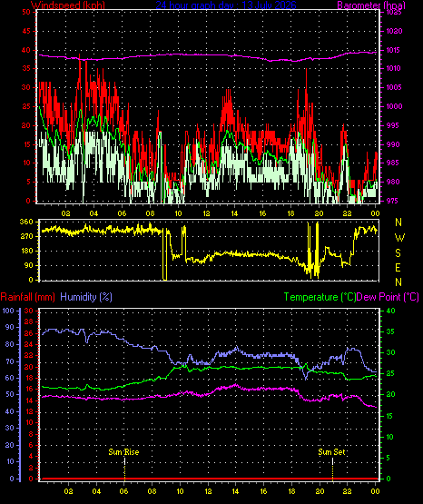Click the Barometer (hpa) axis title
Image resolution: width=423 pixels, height=504 pixels.
371,5
